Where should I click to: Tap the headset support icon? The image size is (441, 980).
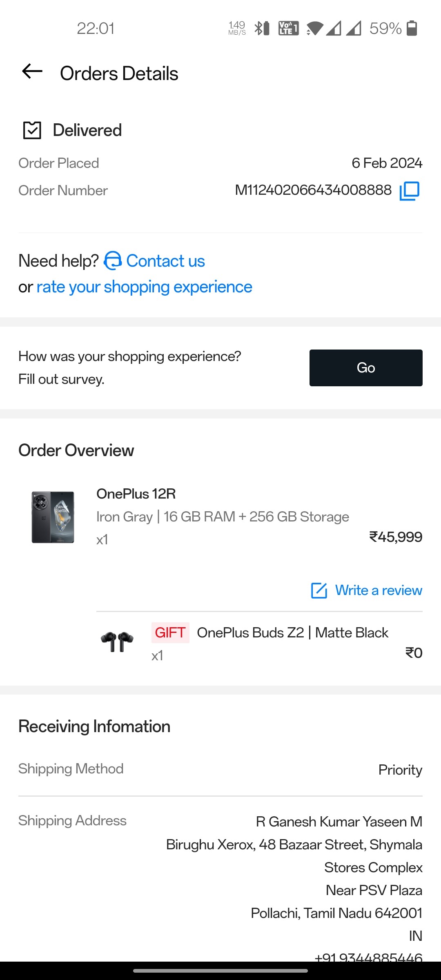[x=113, y=261]
